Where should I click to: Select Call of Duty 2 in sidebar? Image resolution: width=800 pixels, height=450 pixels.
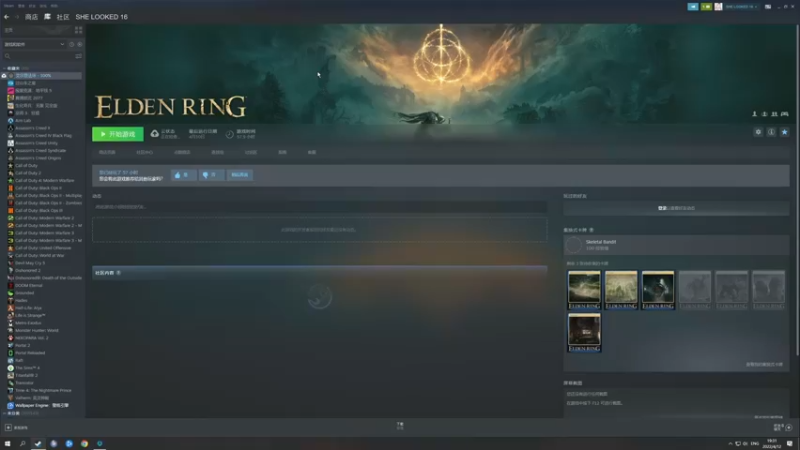(28, 173)
